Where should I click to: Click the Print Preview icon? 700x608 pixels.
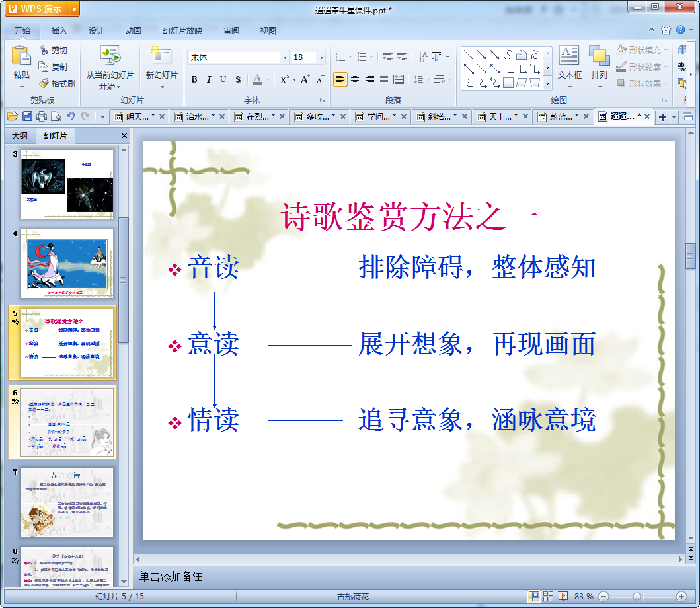(56, 116)
